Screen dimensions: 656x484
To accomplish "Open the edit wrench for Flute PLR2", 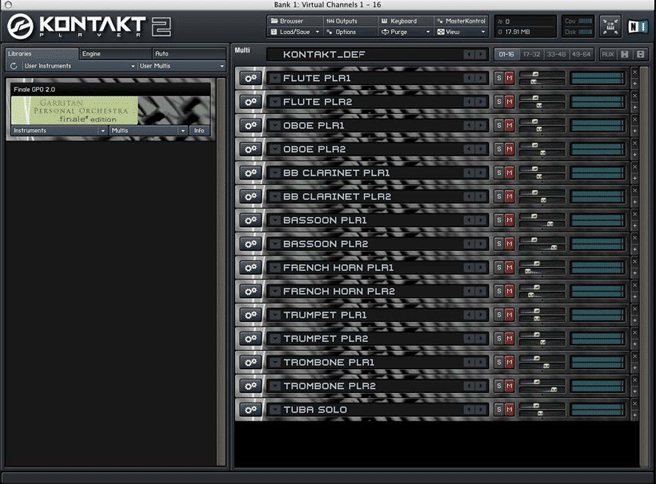I will (251, 102).
